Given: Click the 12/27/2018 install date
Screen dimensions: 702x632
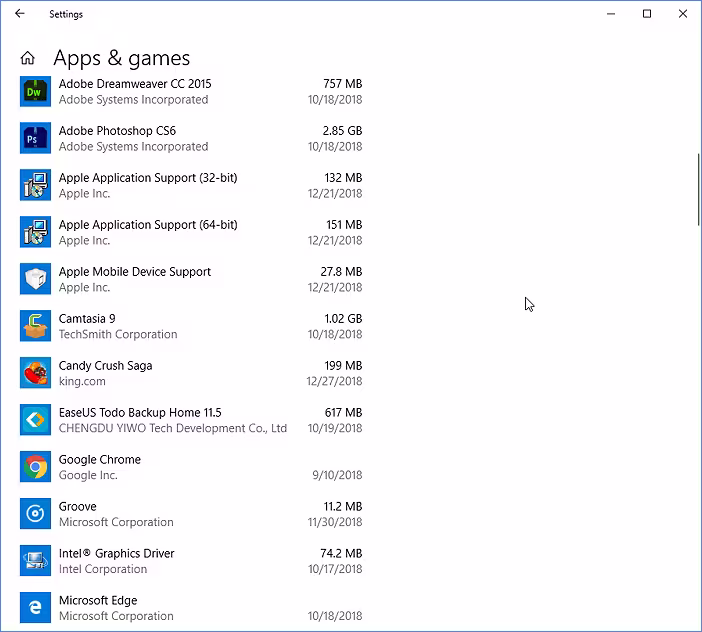Looking at the screenshot, I should click(334, 381).
